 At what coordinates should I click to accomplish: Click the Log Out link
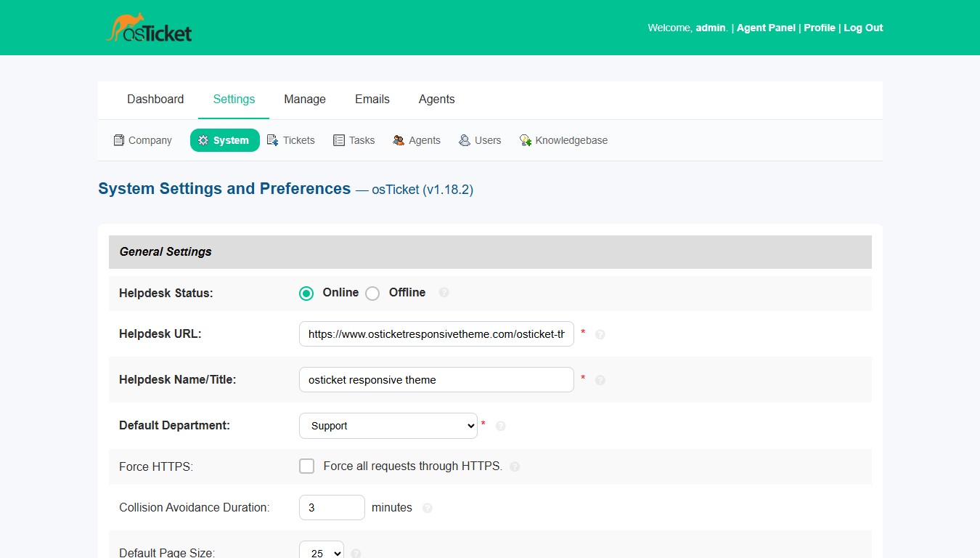pyautogui.click(x=863, y=28)
